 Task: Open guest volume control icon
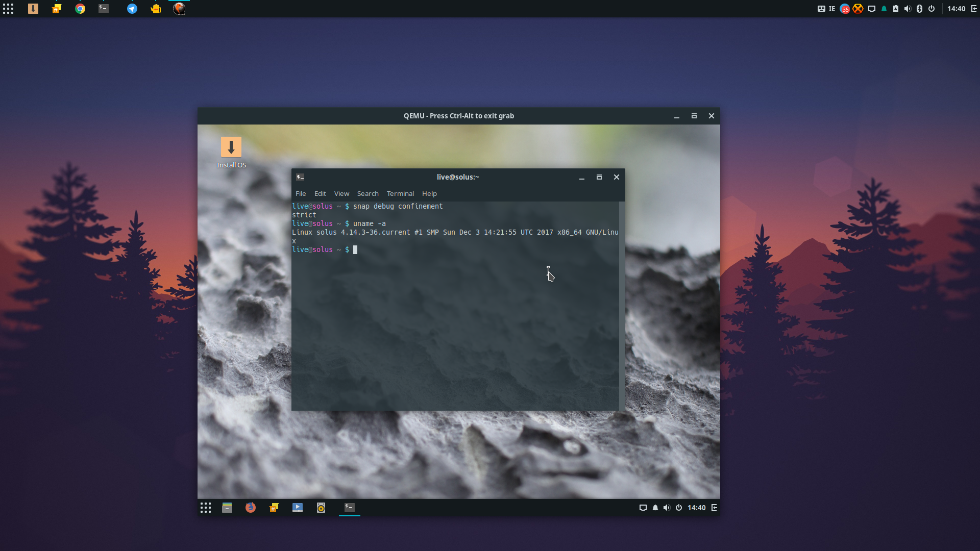point(667,508)
